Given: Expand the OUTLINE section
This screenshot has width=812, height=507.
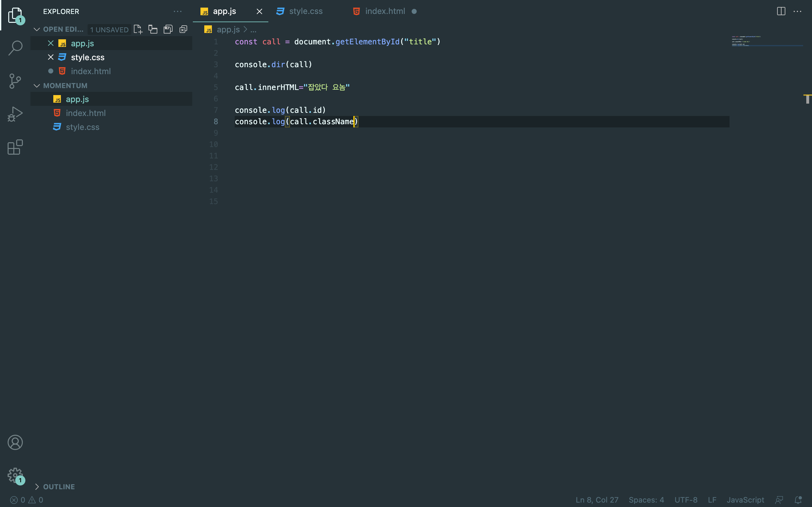Looking at the screenshot, I should coord(37,486).
